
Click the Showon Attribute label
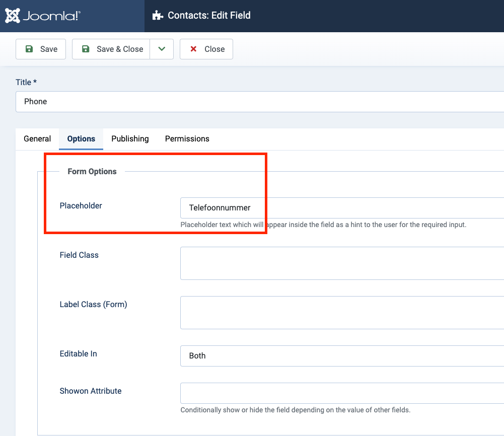[91, 391]
